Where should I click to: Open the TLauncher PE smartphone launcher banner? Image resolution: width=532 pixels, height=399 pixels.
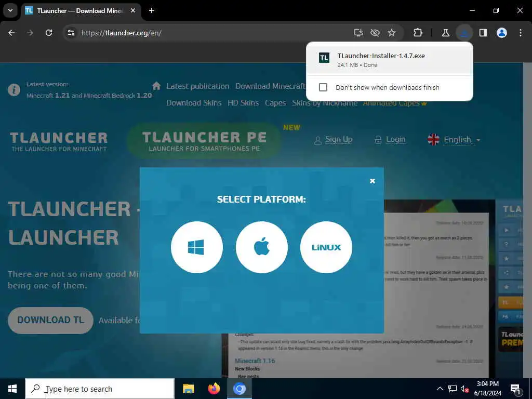click(204, 141)
